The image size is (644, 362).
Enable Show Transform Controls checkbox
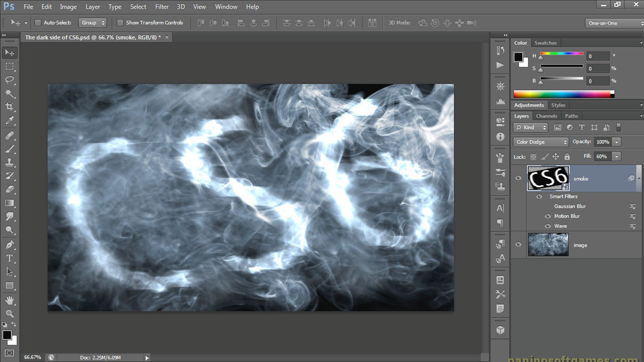(120, 23)
